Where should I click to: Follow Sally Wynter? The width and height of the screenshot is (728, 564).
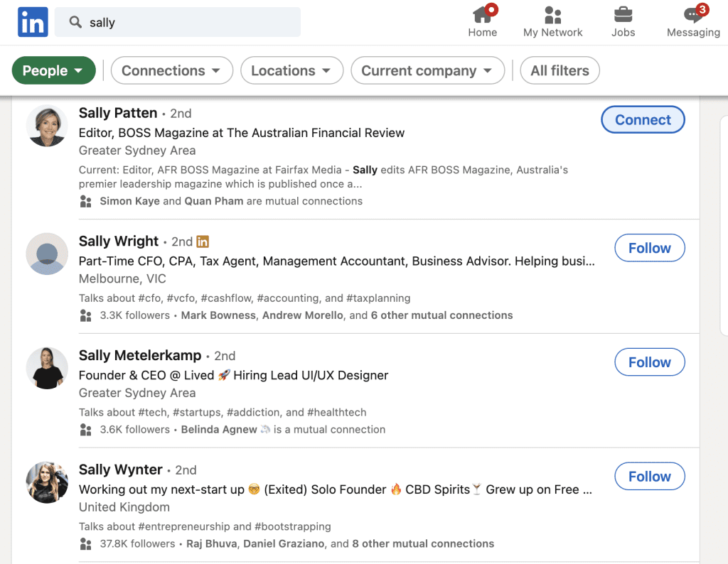click(x=650, y=477)
